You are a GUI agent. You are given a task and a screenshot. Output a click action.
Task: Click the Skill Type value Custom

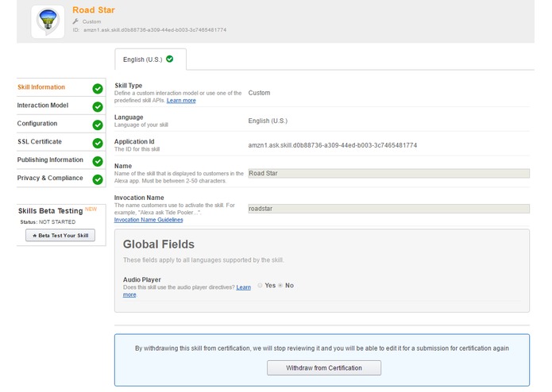click(x=259, y=93)
